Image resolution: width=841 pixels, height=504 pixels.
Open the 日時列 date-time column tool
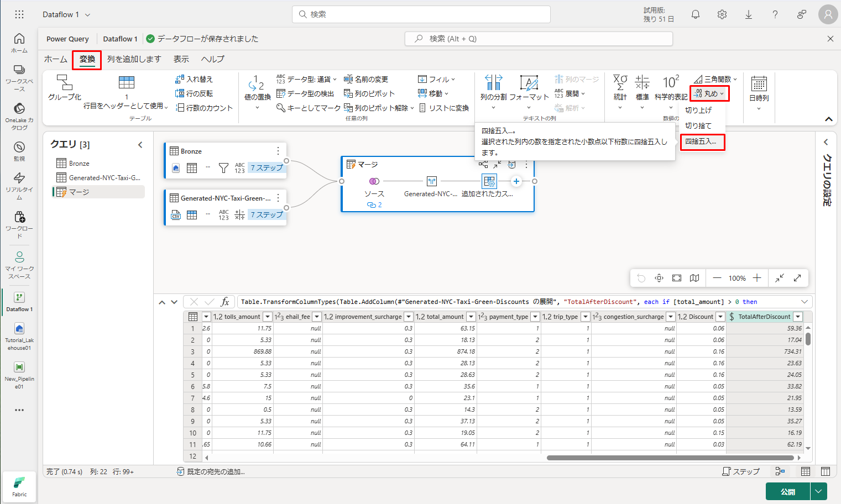[759, 85]
